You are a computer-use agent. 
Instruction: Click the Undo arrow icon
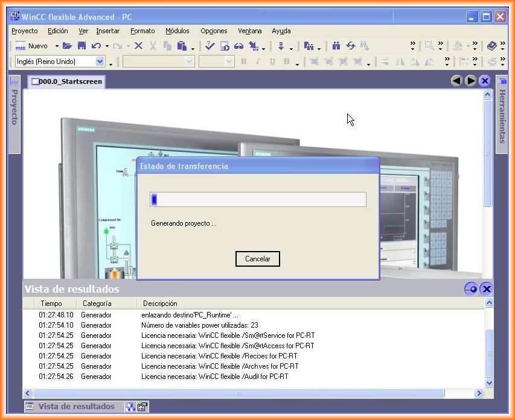tap(96, 46)
